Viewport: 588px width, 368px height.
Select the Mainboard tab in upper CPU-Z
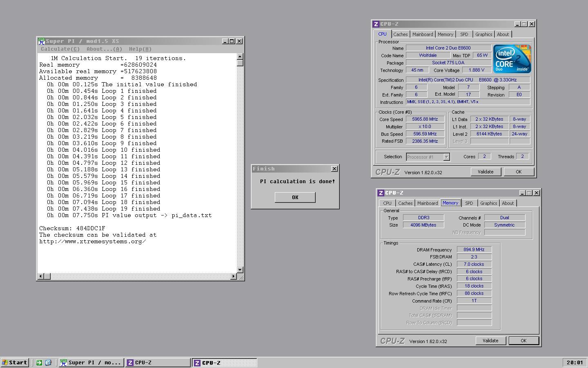click(423, 34)
